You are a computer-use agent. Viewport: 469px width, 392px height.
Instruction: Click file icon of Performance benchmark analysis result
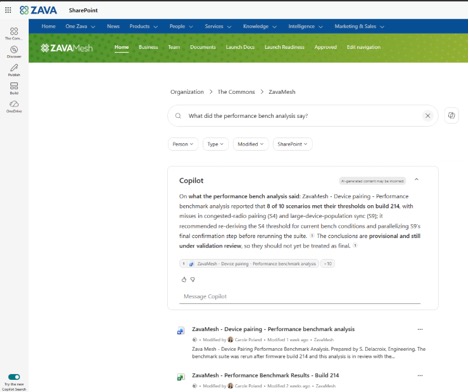pyautogui.click(x=180, y=331)
